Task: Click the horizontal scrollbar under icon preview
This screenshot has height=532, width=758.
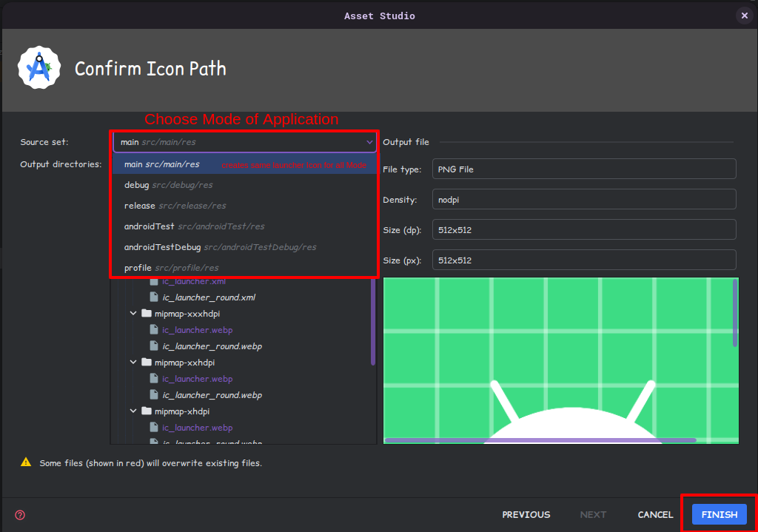Action: [x=540, y=440]
